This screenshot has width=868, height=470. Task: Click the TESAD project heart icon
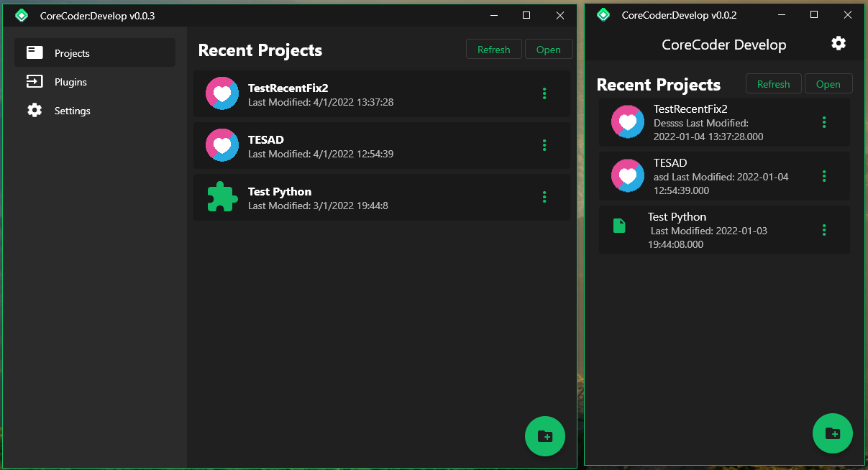coord(221,145)
